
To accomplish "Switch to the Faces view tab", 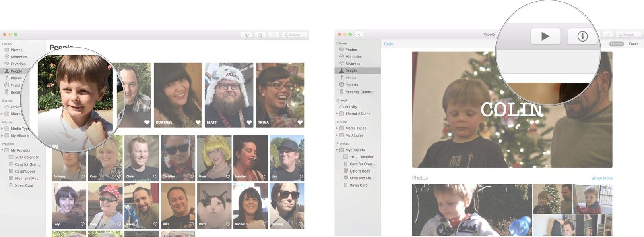I will (x=634, y=44).
